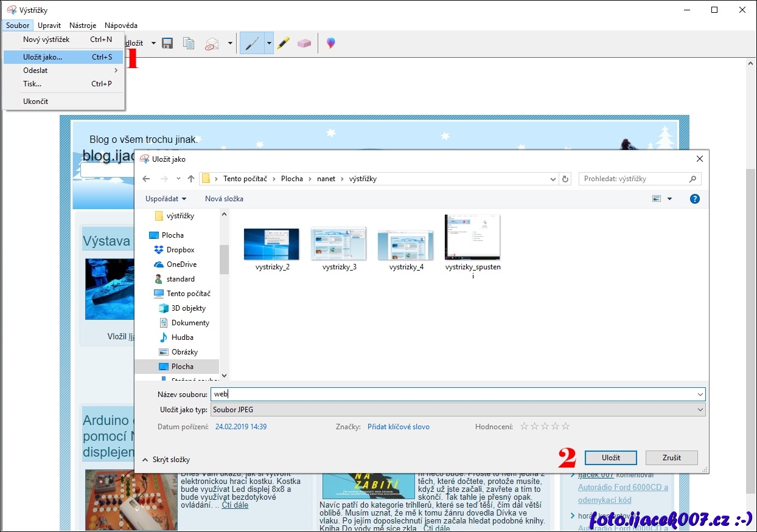Screen dimensions: 757x532
Task: Select the Pen tool
Action: tap(251, 43)
